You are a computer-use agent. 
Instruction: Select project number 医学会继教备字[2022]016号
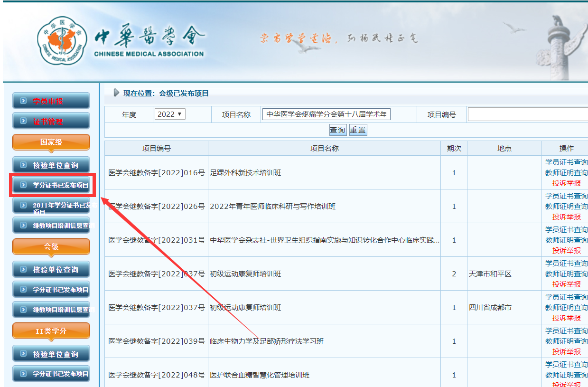pyautogui.click(x=157, y=173)
